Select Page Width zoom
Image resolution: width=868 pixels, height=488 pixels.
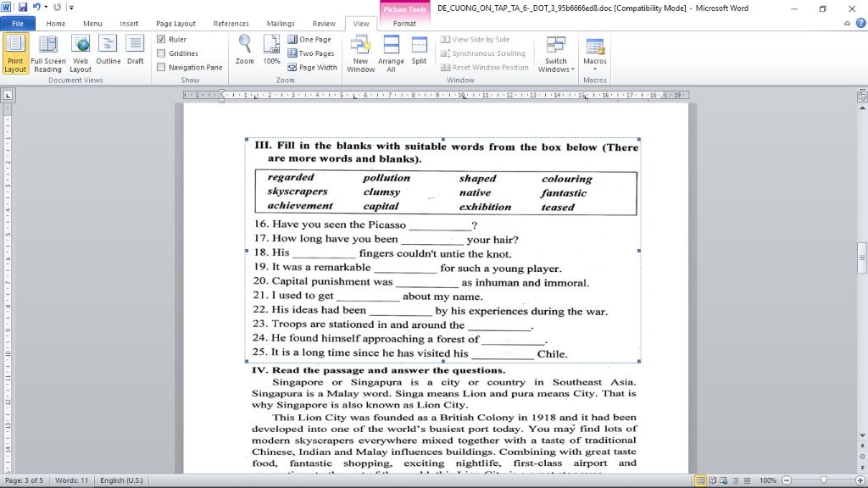312,68
